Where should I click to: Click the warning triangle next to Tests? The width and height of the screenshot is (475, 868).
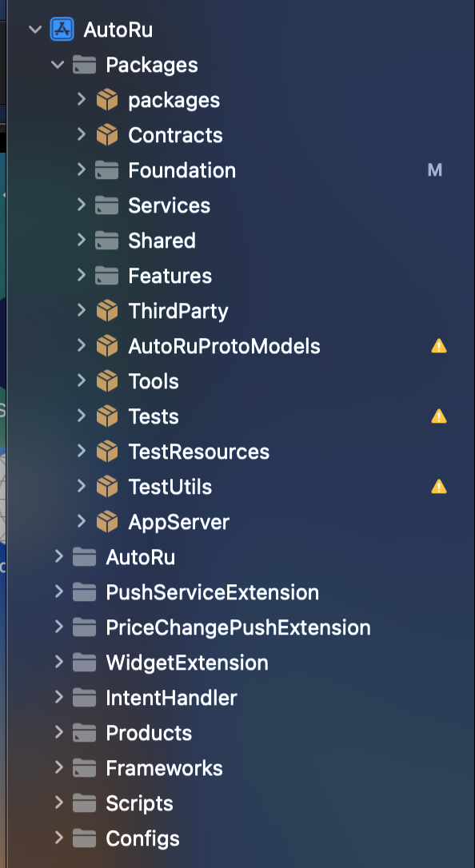click(438, 416)
